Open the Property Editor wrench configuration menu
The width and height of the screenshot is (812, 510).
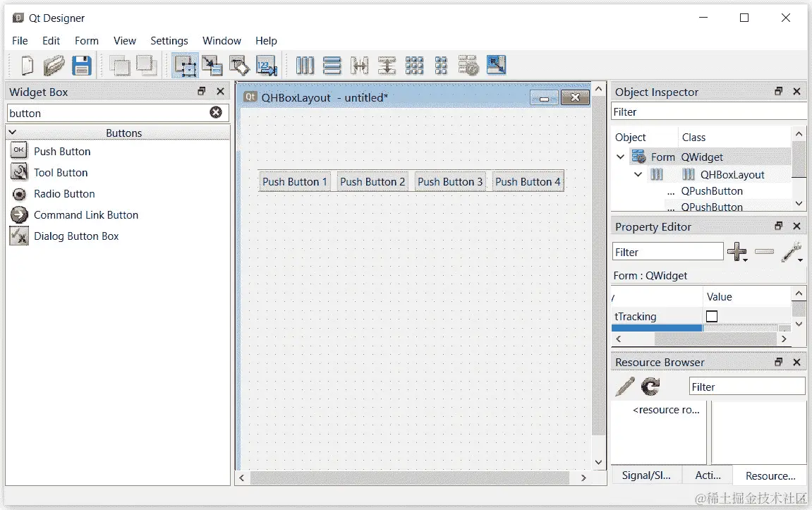pyautogui.click(x=792, y=252)
